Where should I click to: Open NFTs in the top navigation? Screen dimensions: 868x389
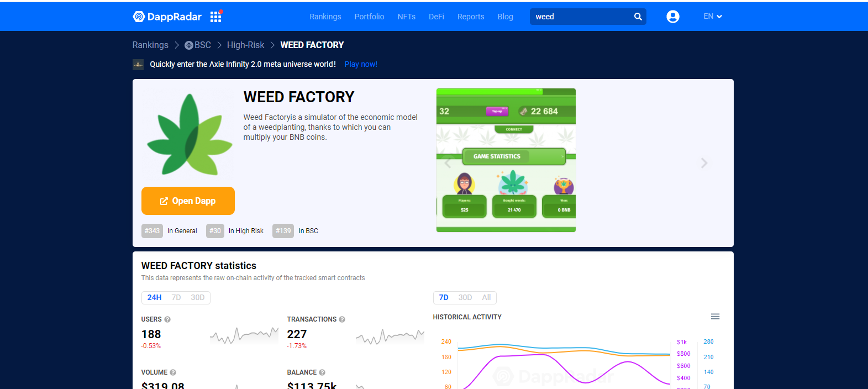tap(407, 17)
